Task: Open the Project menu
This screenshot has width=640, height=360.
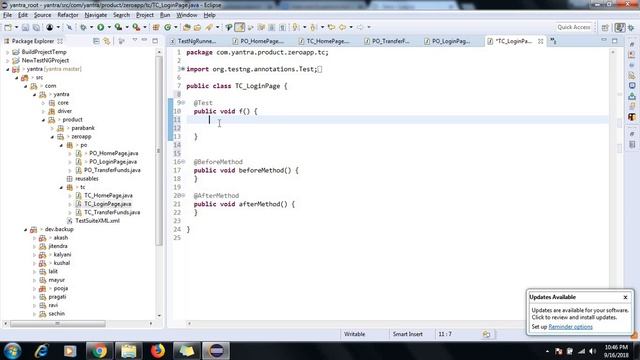Action: [144, 15]
